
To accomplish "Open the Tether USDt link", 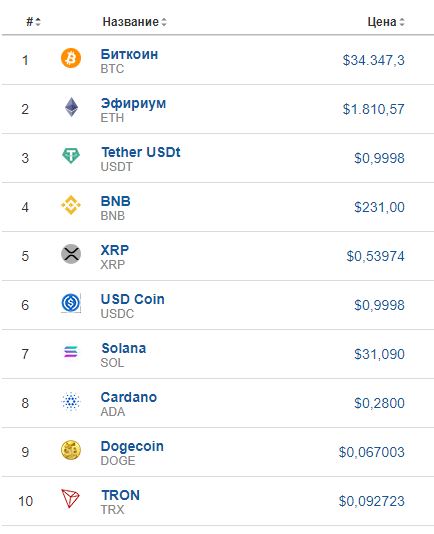I will 141,152.
